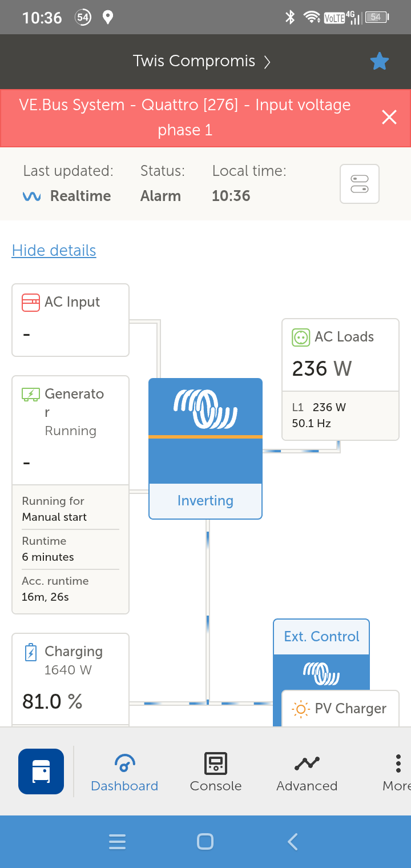Open the Ext. Control charger tile
The width and height of the screenshot is (411, 868).
(321, 637)
